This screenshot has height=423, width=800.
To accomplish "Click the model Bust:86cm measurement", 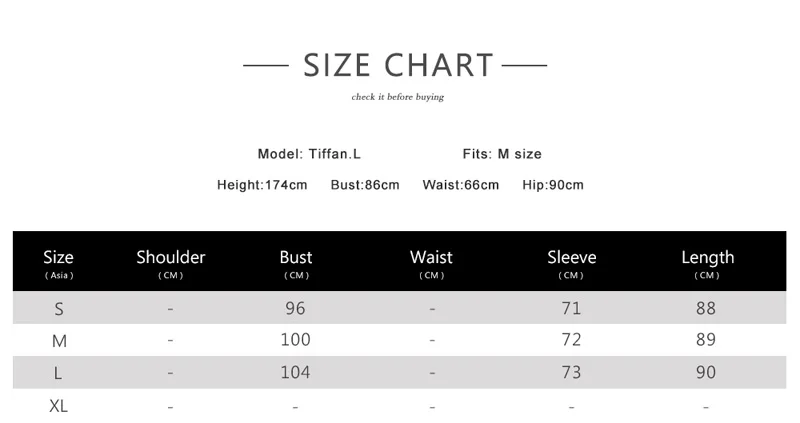I will tap(365, 185).
